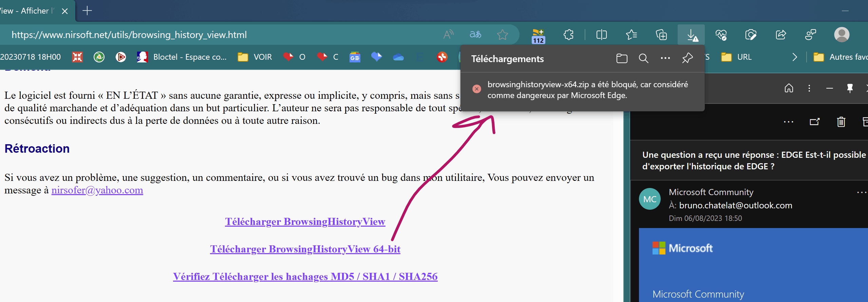868x302 pixels.
Task: Open Microsoft Community message ellipsis options
Action: point(862,192)
